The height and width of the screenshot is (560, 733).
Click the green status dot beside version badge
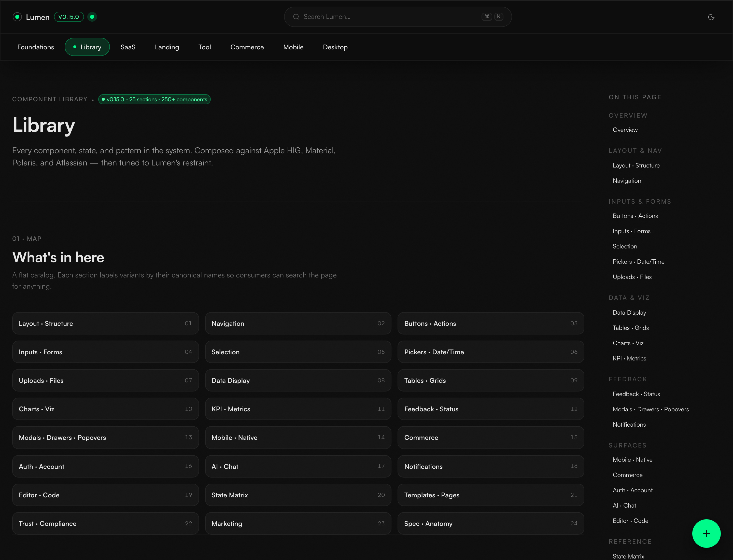(x=92, y=17)
